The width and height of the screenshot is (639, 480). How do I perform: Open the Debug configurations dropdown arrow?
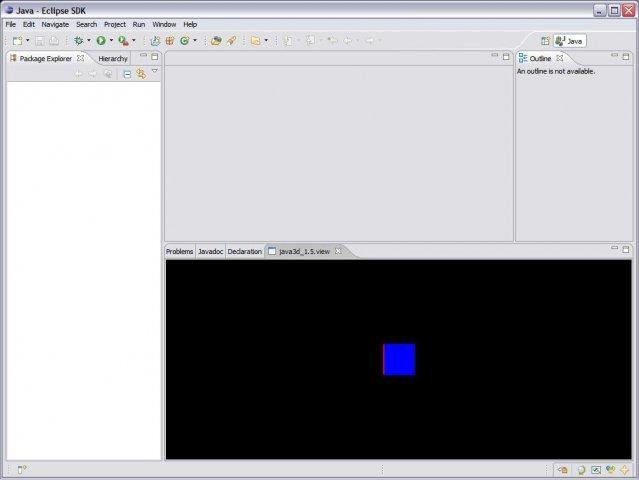pyautogui.click(x=89, y=40)
